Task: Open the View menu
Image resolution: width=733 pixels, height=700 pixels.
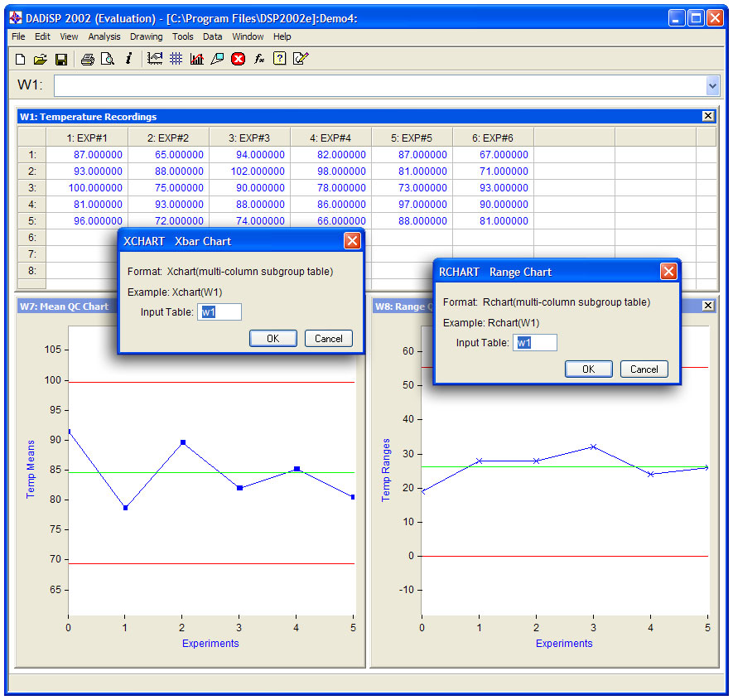Action: tap(69, 36)
